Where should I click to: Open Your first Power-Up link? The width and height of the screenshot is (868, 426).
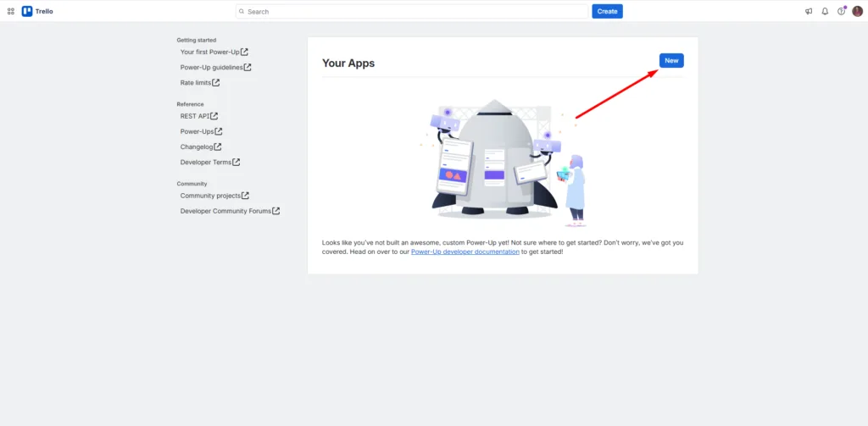[x=214, y=52]
